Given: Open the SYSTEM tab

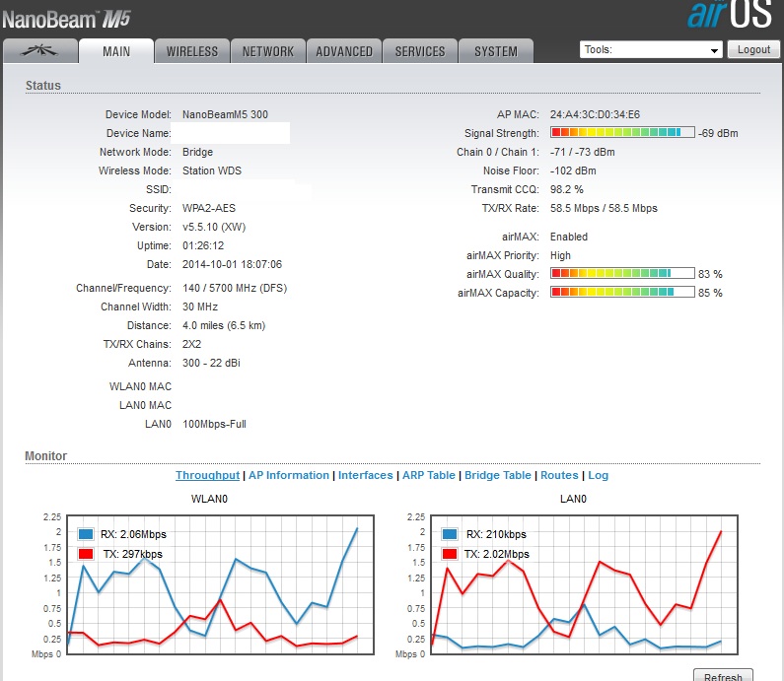Looking at the screenshot, I should coord(496,51).
